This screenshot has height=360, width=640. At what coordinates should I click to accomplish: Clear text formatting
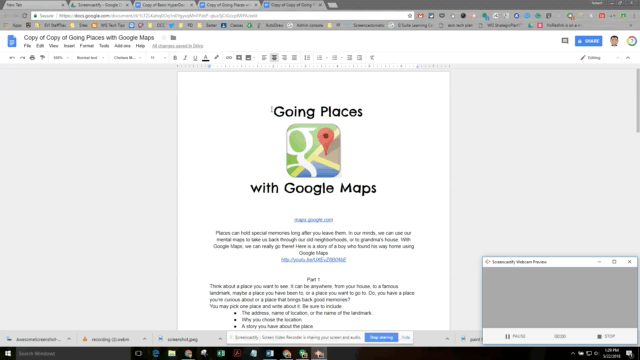tap(372, 58)
